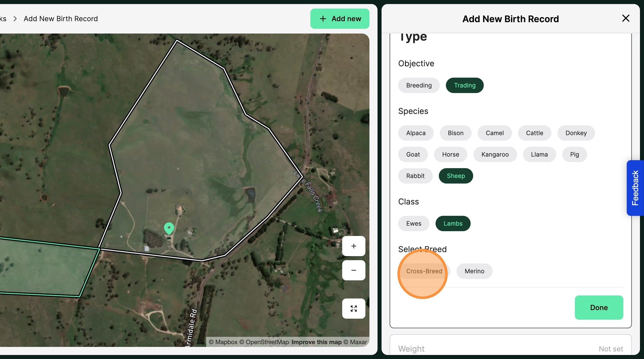Click the Add new button
644x359 pixels.
[340, 19]
